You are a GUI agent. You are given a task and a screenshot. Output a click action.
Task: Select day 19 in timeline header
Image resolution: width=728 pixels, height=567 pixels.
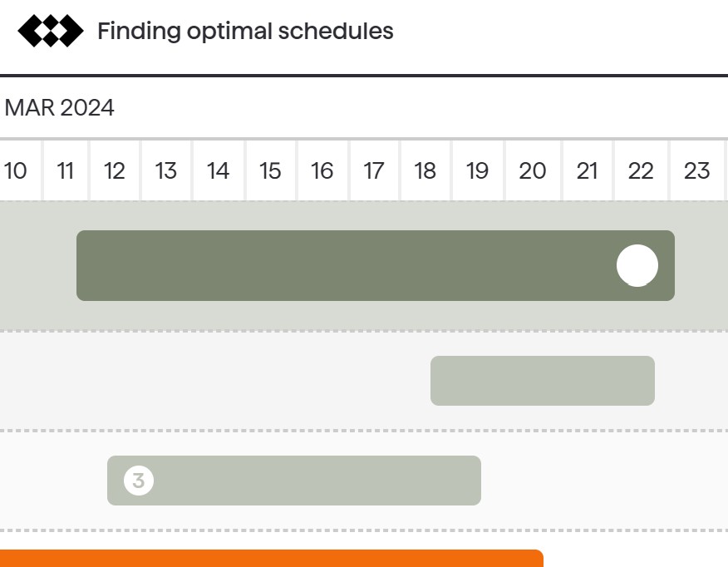478,170
